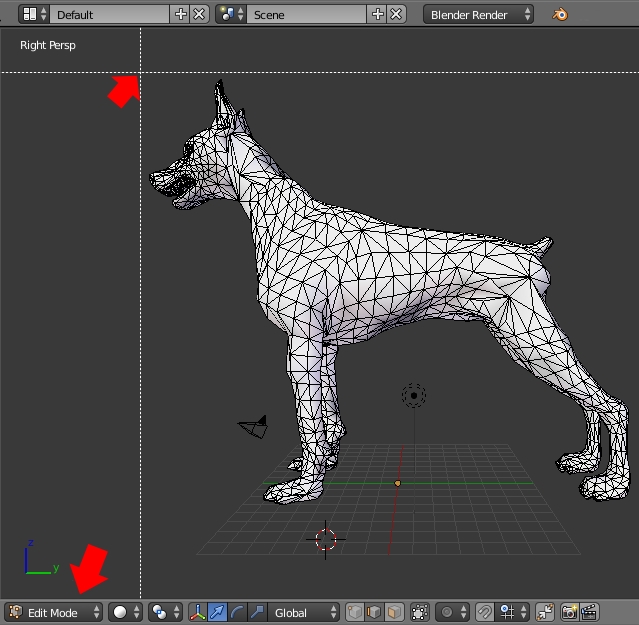Toggle snap during transform magnet
The height and width of the screenshot is (625, 639).
point(485,612)
